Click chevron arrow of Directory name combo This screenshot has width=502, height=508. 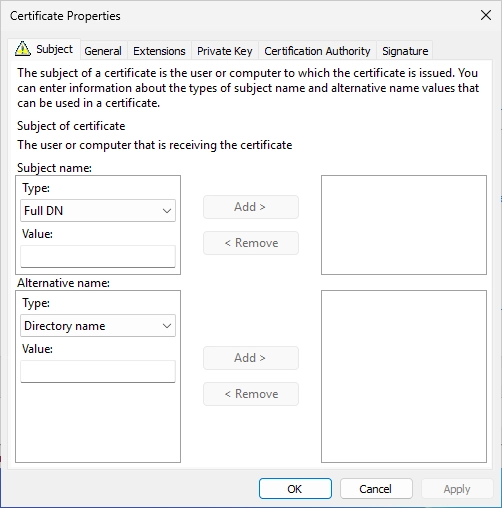167,326
